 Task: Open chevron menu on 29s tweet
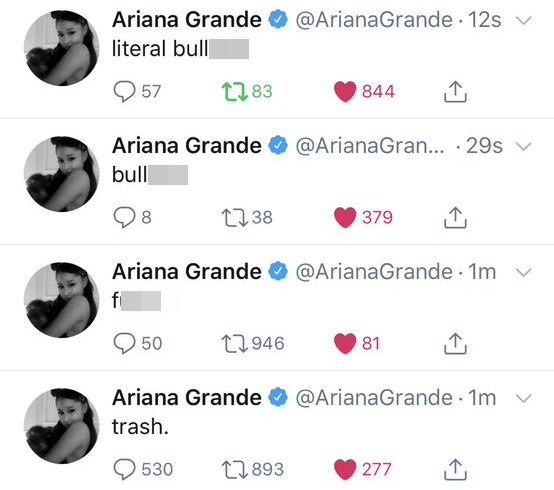click(523, 146)
